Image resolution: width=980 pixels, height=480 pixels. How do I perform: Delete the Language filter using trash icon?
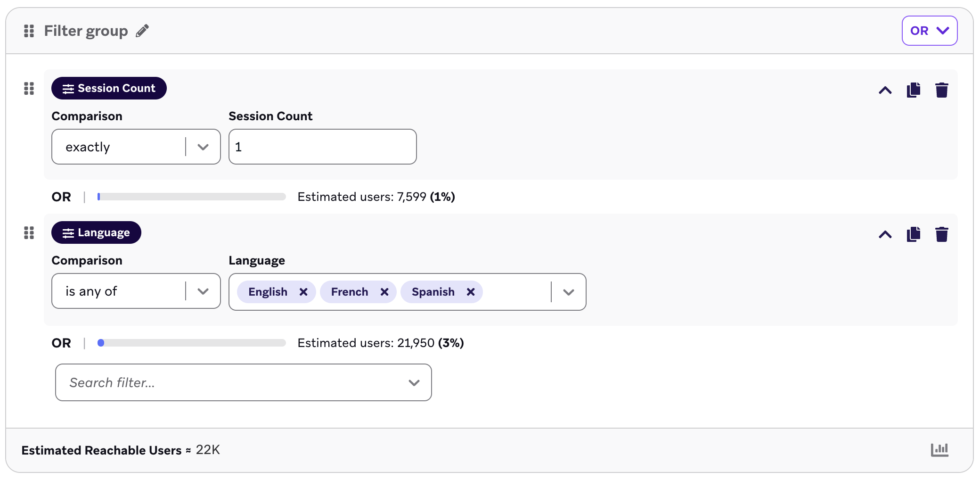[x=941, y=234]
